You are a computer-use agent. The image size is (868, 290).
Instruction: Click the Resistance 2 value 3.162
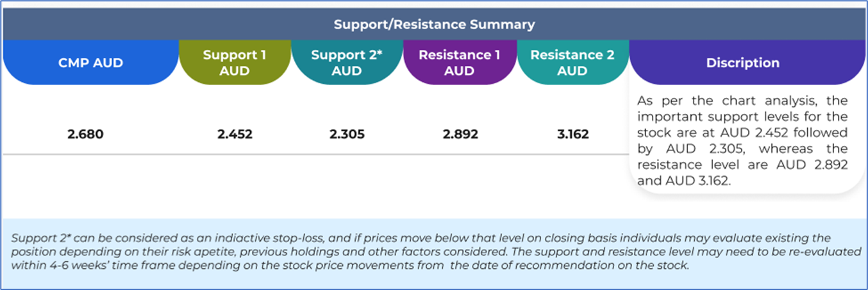click(x=572, y=134)
